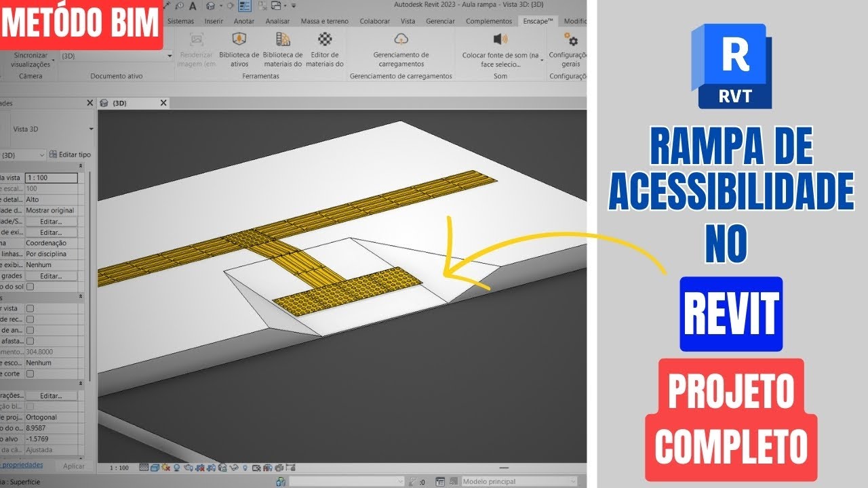Enable the 'r vista' crop view checkbox

tap(30, 308)
